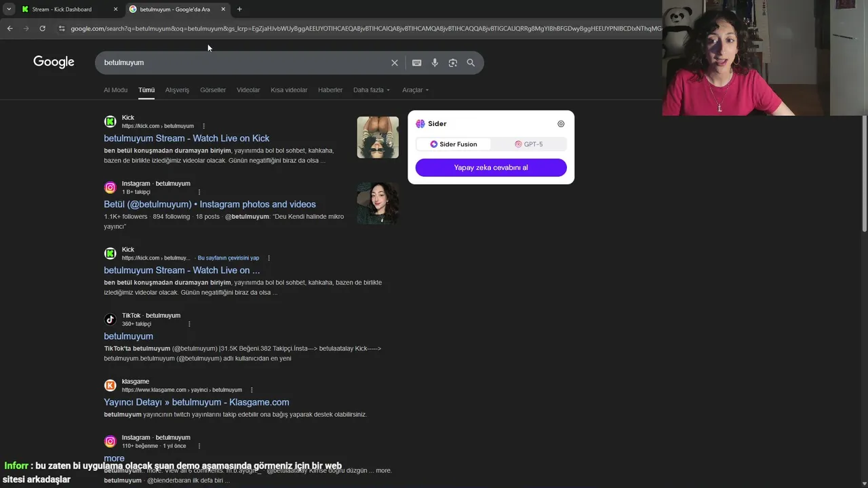Start voice search with microphone
The height and width of the screenshot is (488, 868).
(435, 62)
